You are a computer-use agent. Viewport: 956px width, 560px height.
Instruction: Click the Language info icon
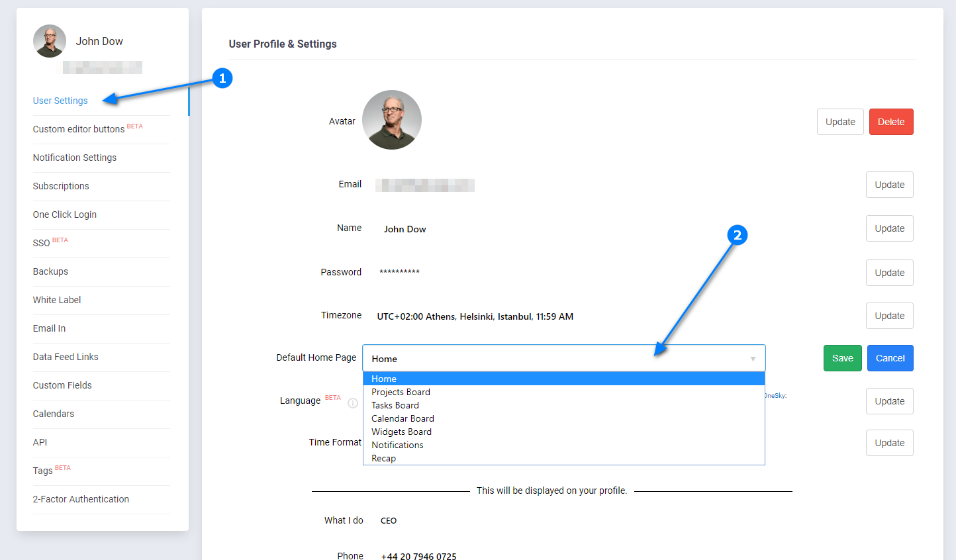353,403
